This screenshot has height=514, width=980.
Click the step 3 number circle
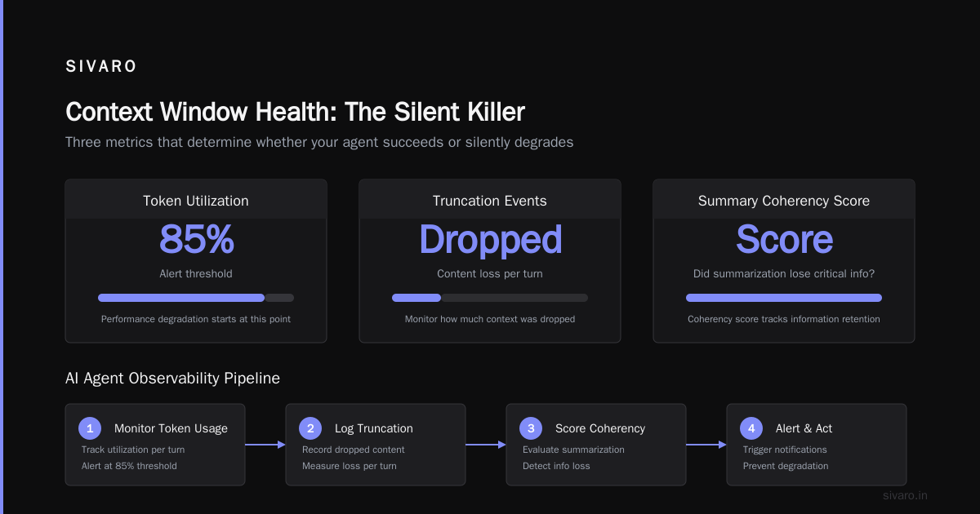(x=531, y=428)
